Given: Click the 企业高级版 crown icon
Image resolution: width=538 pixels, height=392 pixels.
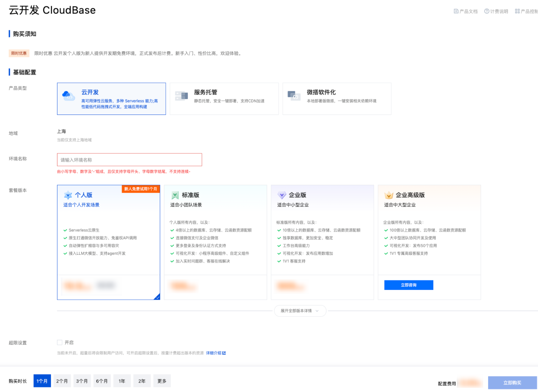Looking at the screenshot, I should point(389,195).
